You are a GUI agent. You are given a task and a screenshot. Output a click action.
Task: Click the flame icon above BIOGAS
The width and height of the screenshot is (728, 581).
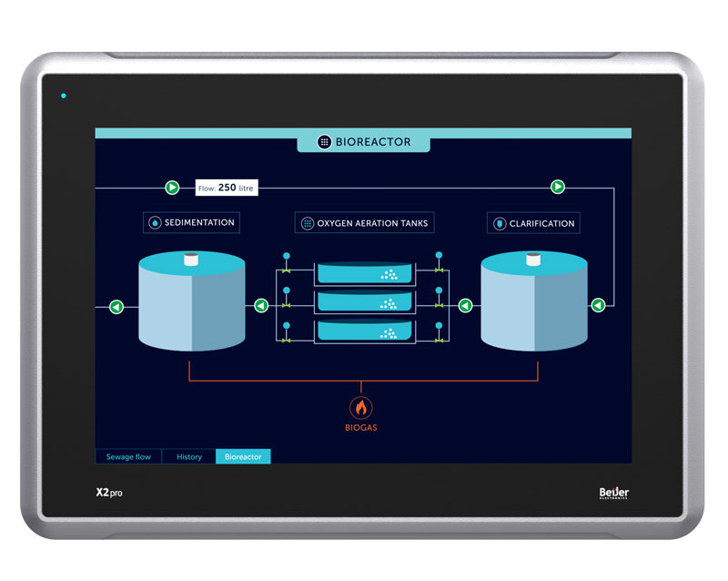361,406
